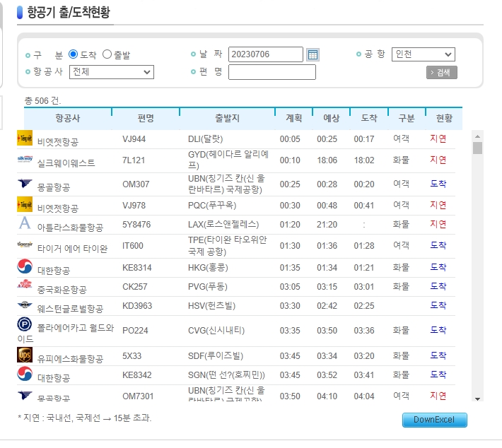502x448 pixels.
Task: Click the Western Global logo in KD3963 row
Action: tap(25, 305)
